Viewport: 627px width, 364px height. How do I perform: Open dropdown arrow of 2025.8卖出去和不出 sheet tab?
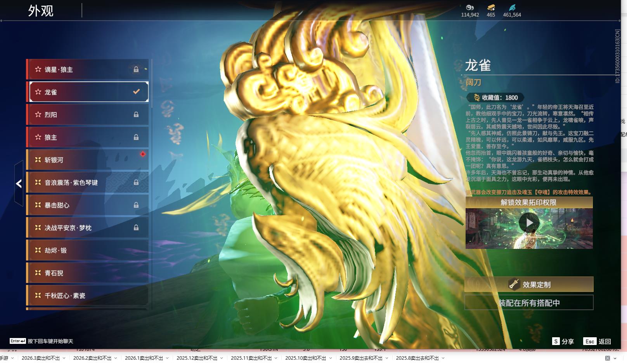coord(443,358)
